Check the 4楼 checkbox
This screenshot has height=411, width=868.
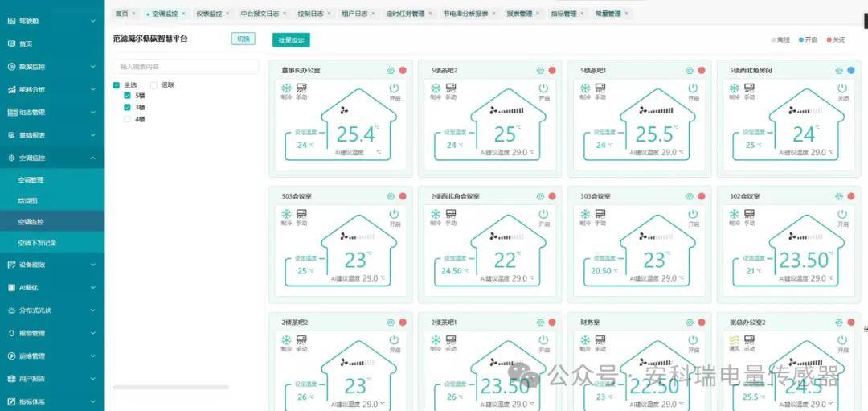127,119
